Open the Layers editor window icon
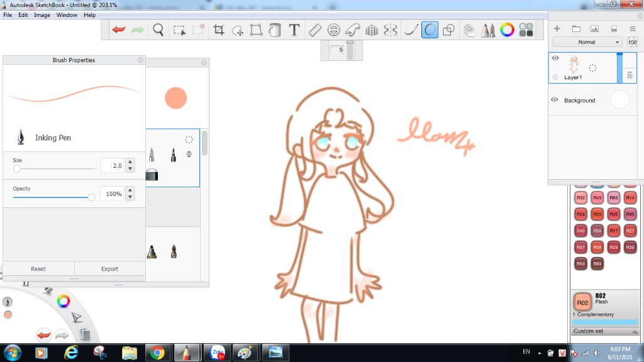644x362 pixels. click(x=469, y=30)
